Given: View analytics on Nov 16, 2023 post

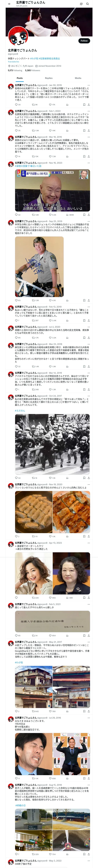Looking at the screenshot, I should point(67,215).
